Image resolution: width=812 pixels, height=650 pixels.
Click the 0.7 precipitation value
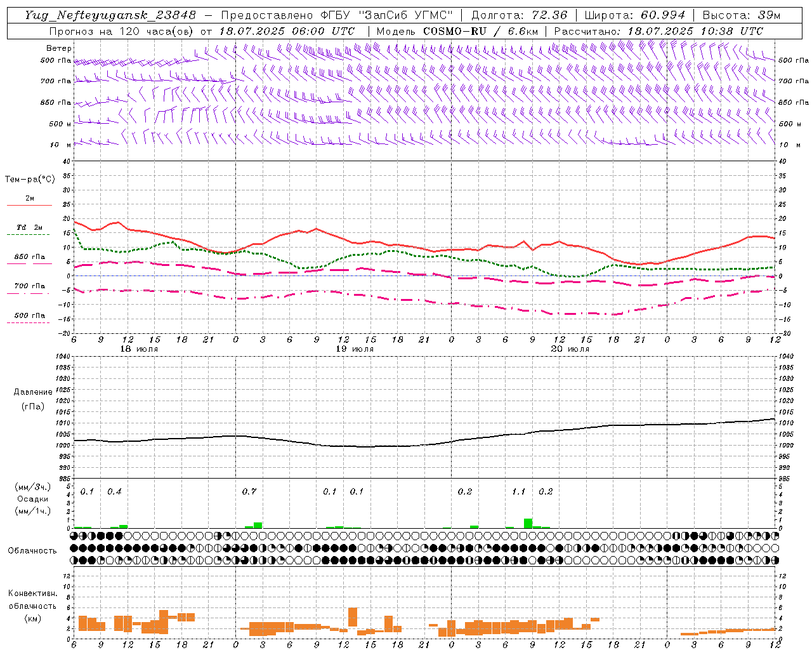(x=249, y=491)
